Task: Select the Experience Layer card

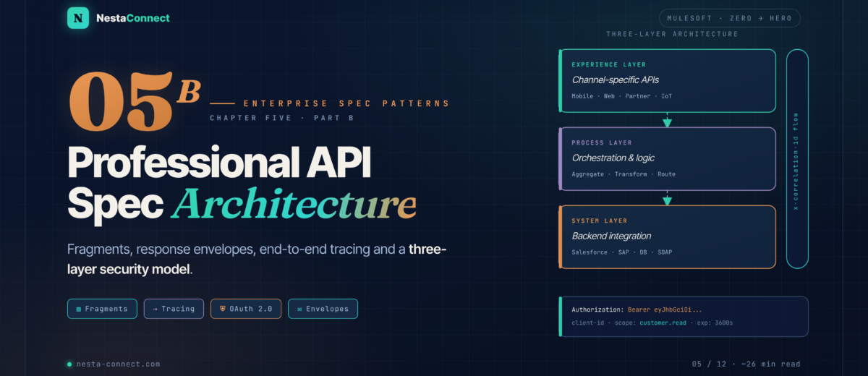Action: [667, 80]
